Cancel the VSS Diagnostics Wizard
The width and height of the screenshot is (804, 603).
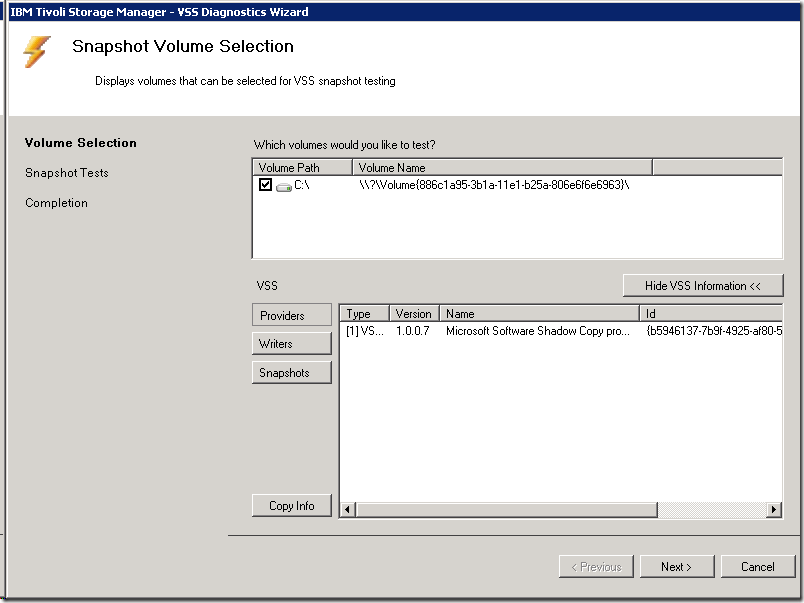point(757,567)
